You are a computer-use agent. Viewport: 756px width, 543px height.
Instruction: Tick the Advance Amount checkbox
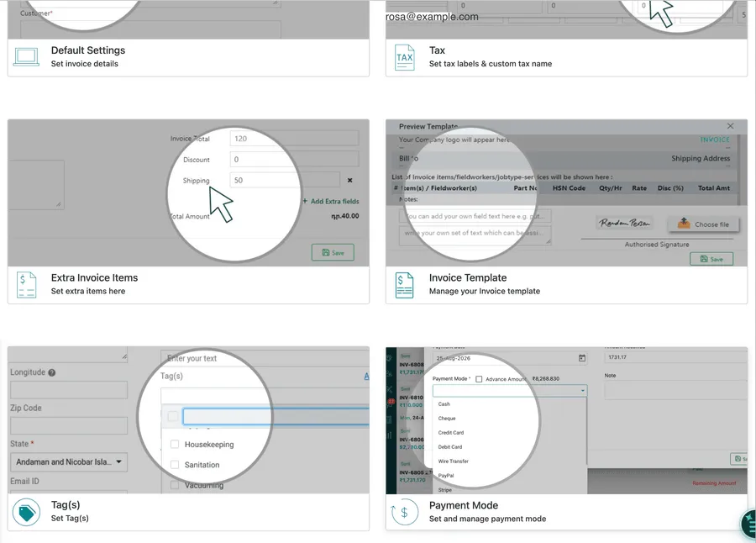click(479, 379)
